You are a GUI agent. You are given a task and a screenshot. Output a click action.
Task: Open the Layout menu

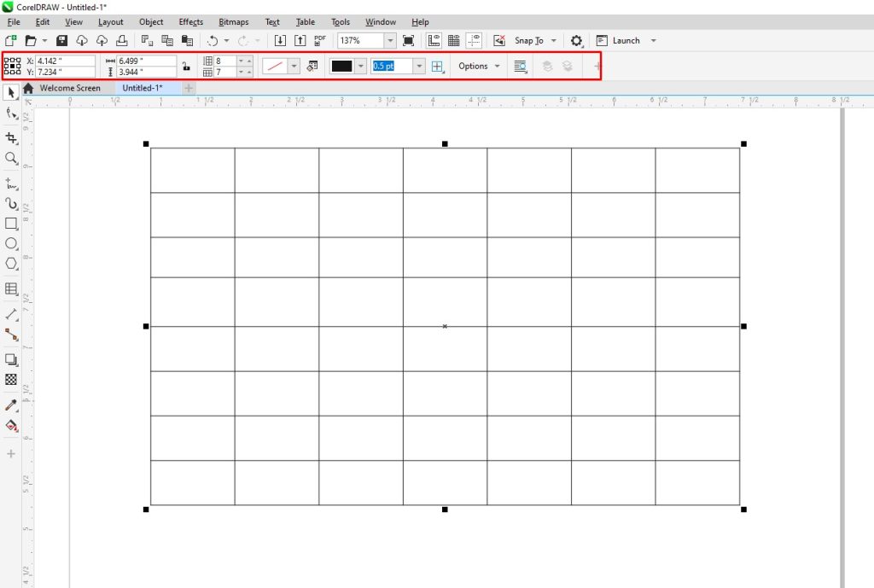point(110,21)
